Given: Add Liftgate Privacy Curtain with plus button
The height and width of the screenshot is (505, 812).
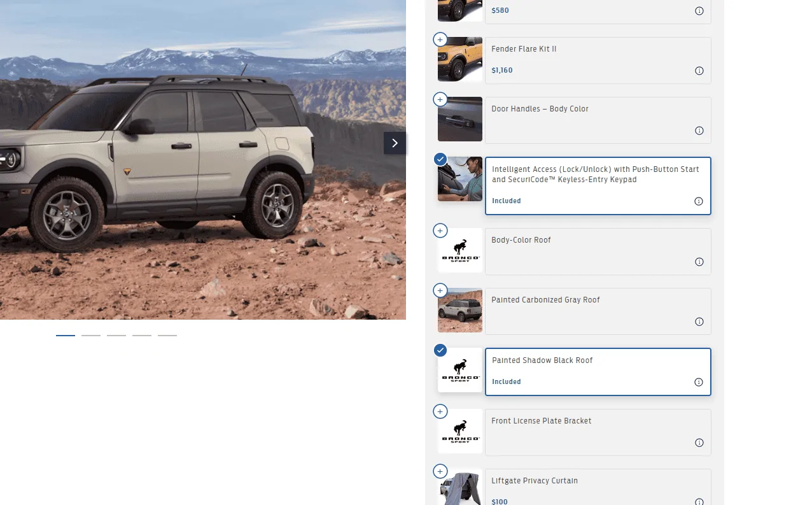Looking at the screenshot, I should coord(440,471).
